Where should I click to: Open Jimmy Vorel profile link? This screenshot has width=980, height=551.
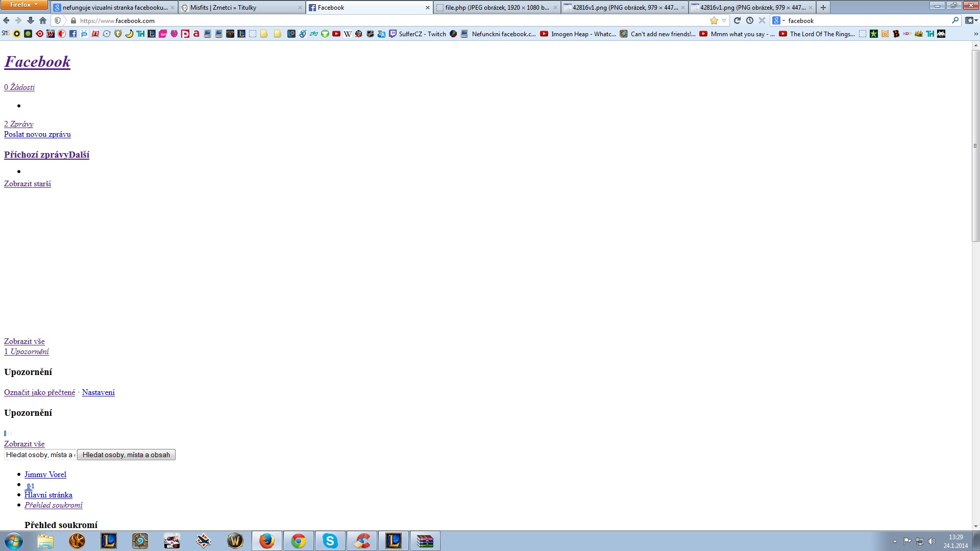45,474
